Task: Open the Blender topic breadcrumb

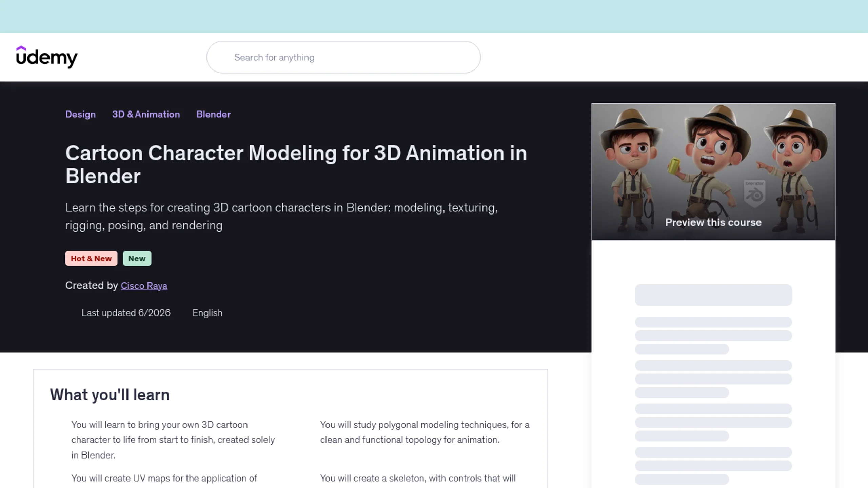Action: [213, 114]
